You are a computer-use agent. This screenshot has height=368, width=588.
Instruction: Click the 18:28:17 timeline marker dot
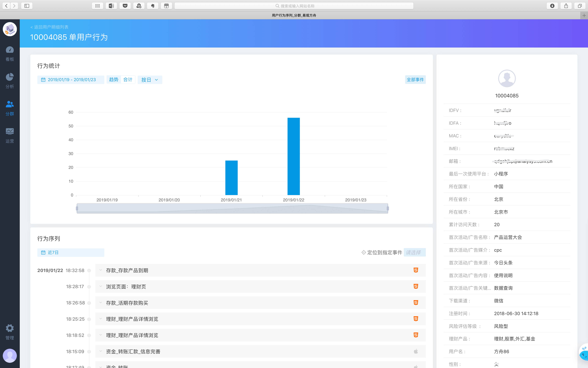tap(89, 287)
